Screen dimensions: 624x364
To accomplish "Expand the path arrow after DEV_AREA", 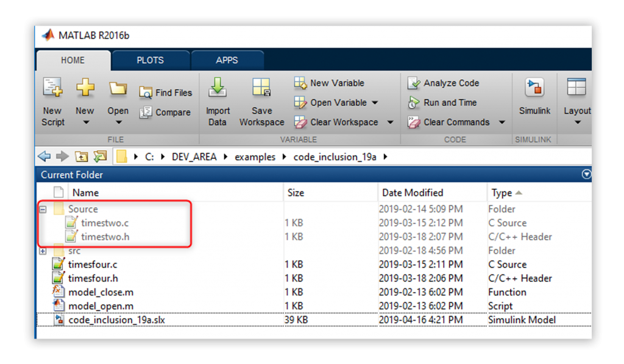I will [225, 157].
